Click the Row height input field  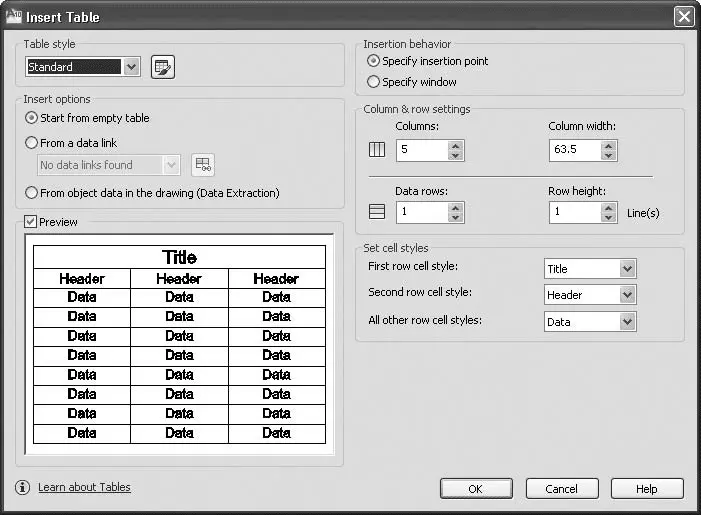pyautogui.click(x=575, y=212)
